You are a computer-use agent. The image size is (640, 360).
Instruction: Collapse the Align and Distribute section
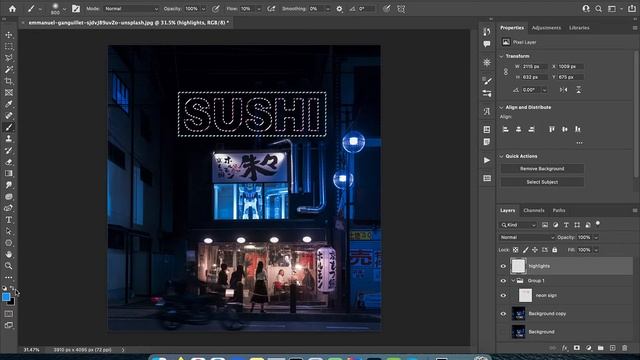coord(502,107)
